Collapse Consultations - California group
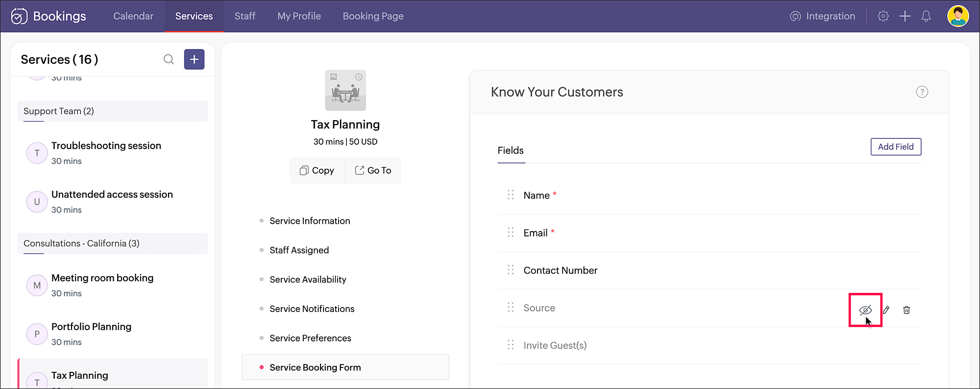 click(112, 244)
